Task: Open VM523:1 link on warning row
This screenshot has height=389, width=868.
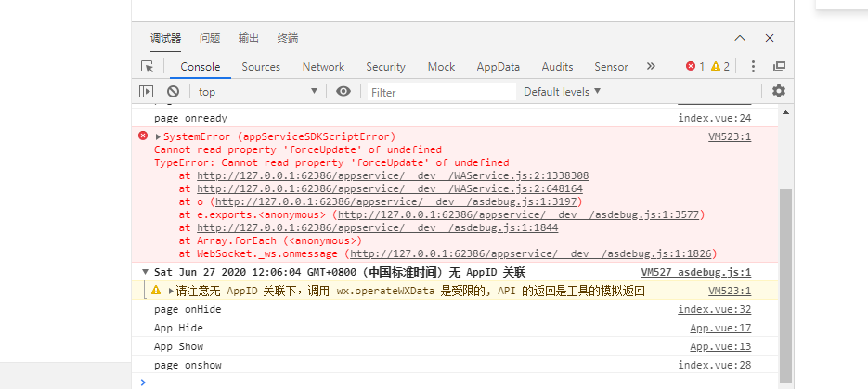Action: (x=730, y=291)
